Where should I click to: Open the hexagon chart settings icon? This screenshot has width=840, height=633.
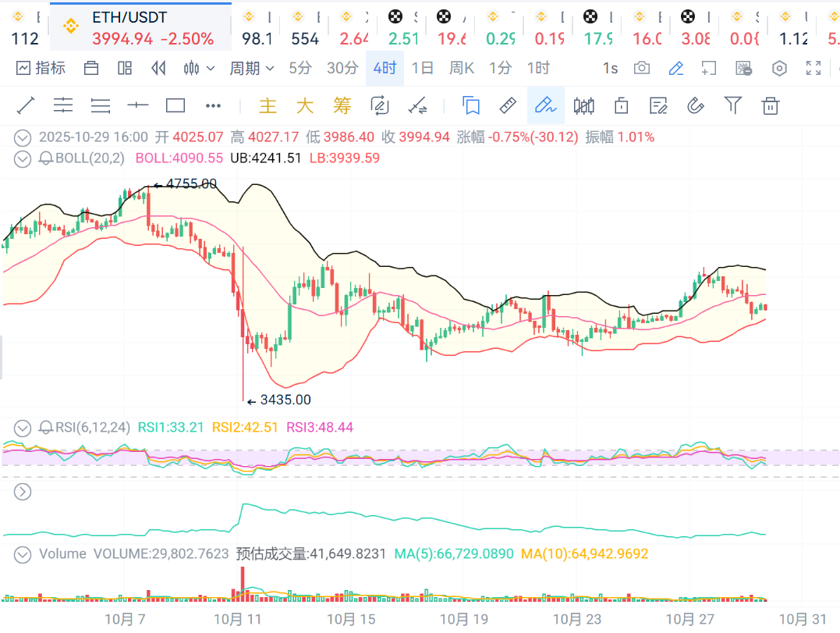coord(779,69)
